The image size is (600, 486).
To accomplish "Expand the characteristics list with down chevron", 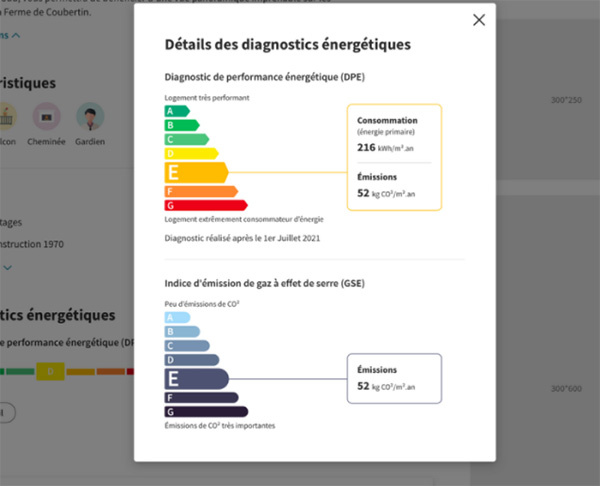I will coord(8,268).
